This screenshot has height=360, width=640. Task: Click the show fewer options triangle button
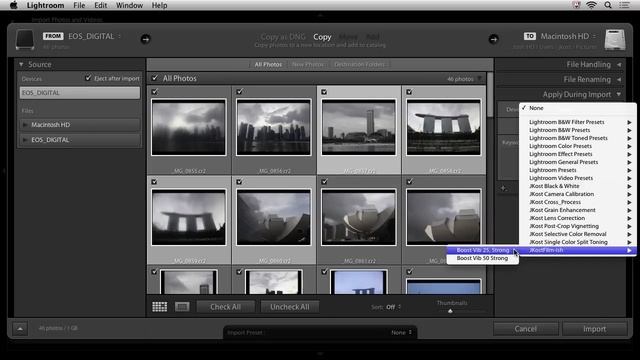click(x=20, y=329)
